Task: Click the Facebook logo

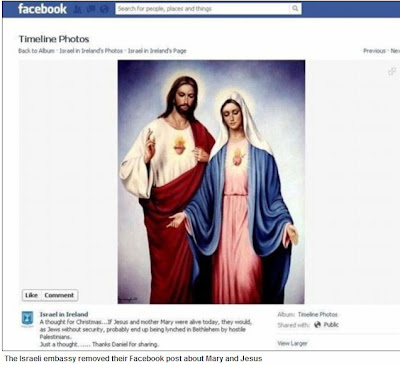Action: coord(42,9)
